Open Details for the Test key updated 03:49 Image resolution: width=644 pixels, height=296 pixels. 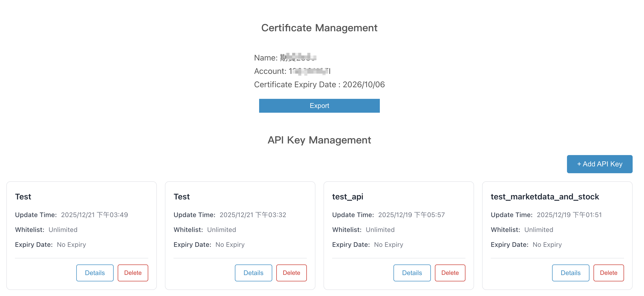tap(95, 273)
